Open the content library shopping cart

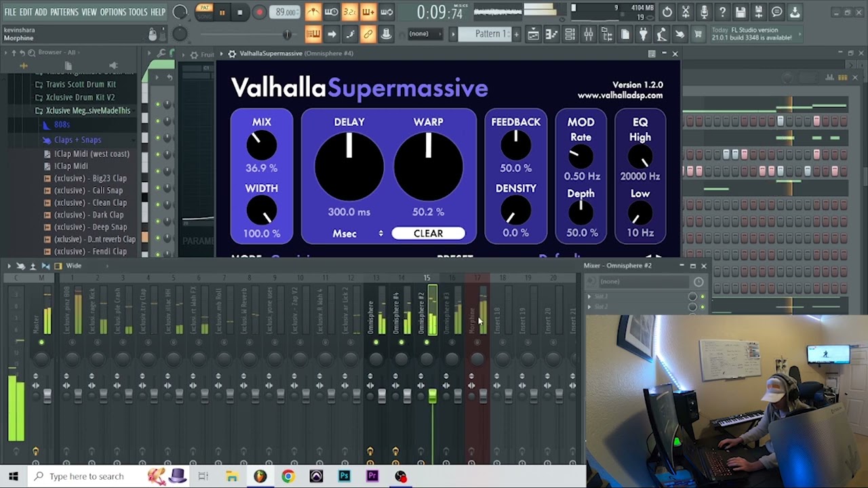pyautogui.click(x=698, y=34)
